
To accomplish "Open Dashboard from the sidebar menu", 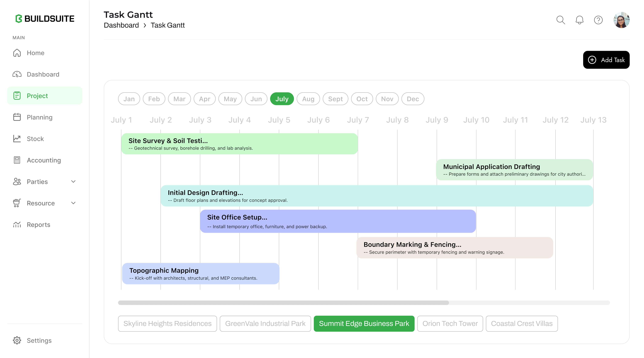I will click(x=43, y=74).
